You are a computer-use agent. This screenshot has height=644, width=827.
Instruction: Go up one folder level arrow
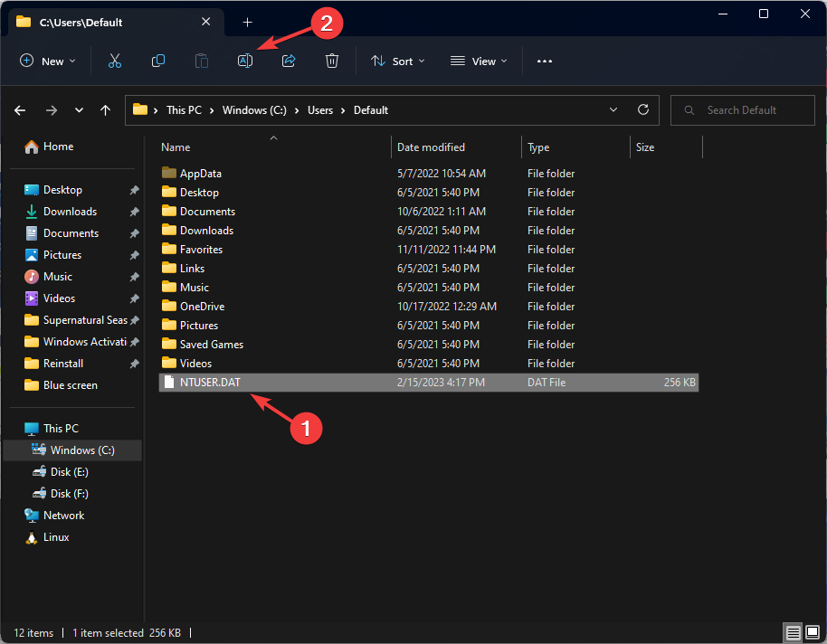pos(106,110)
